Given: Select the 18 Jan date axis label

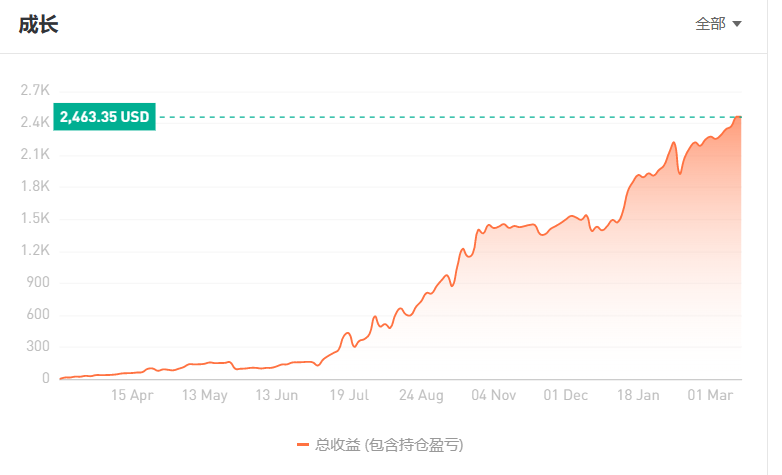Looking at the screenshot, I should [638, 395].
